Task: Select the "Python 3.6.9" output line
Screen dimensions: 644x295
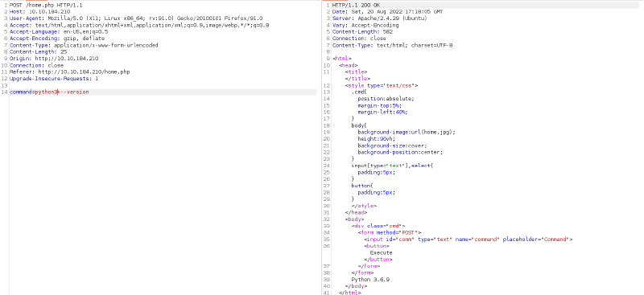Action: [x=370, y=280]
